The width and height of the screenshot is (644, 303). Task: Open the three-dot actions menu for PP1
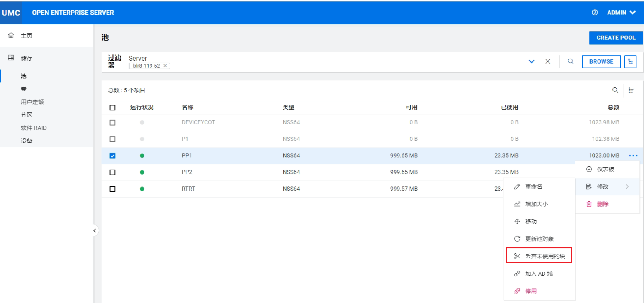tap(633, 156)
